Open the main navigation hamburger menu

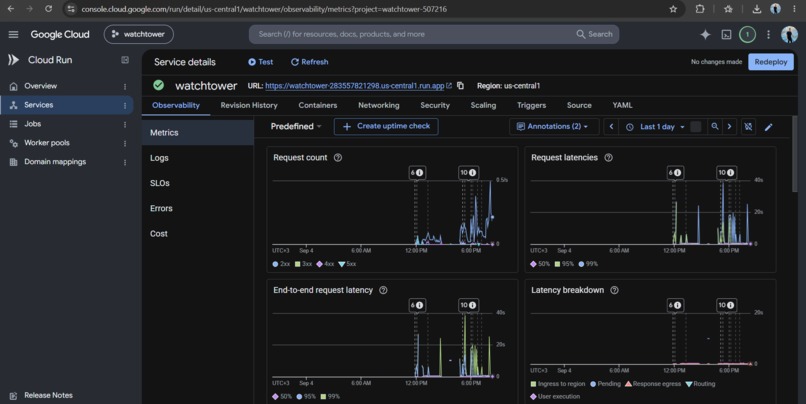pos(13,34)
